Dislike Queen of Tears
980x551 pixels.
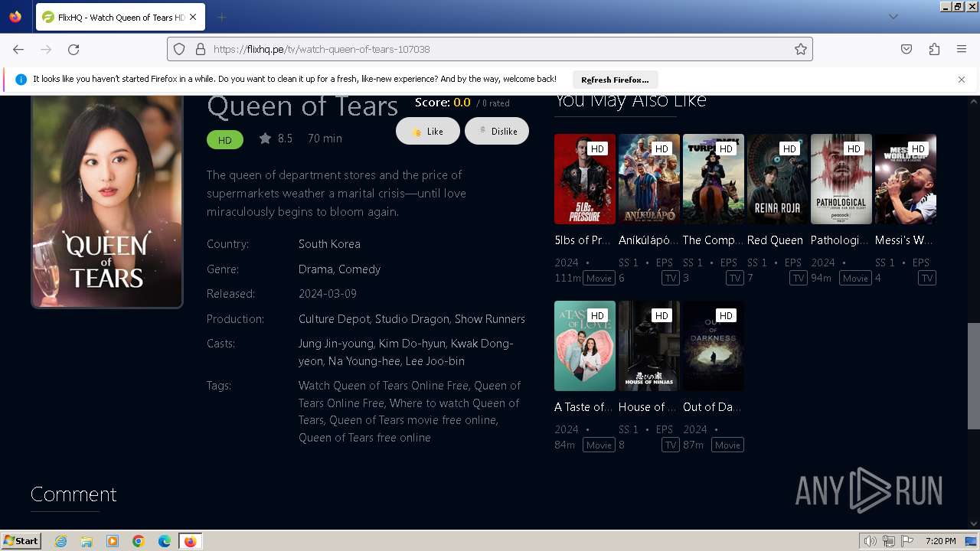[497, 132]
